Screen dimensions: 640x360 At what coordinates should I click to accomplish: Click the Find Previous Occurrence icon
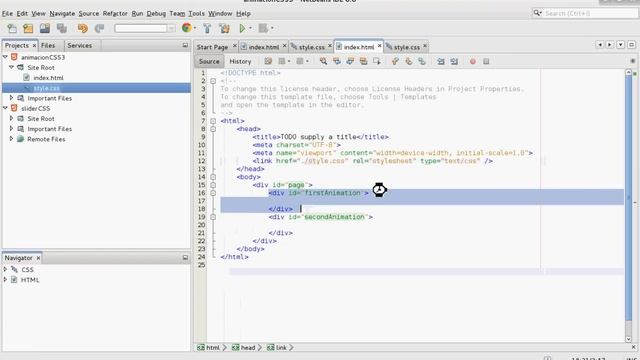(x=337, y=61)
